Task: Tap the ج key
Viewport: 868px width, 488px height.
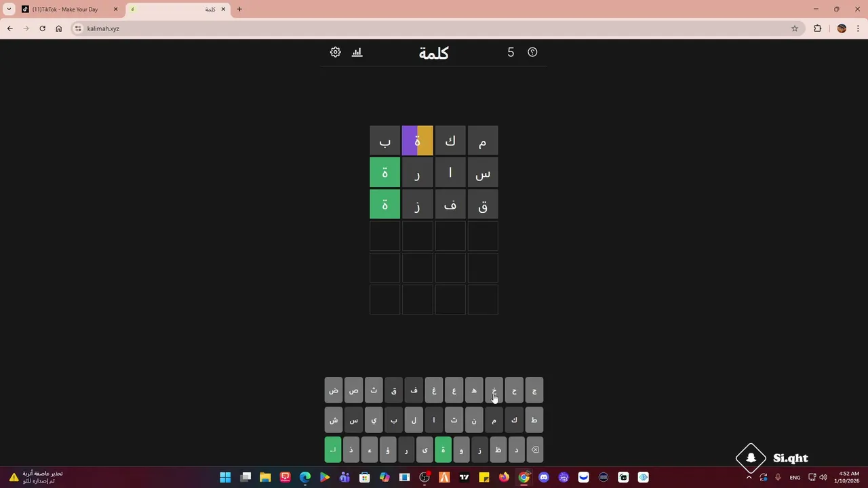Action: click(534, 390)
